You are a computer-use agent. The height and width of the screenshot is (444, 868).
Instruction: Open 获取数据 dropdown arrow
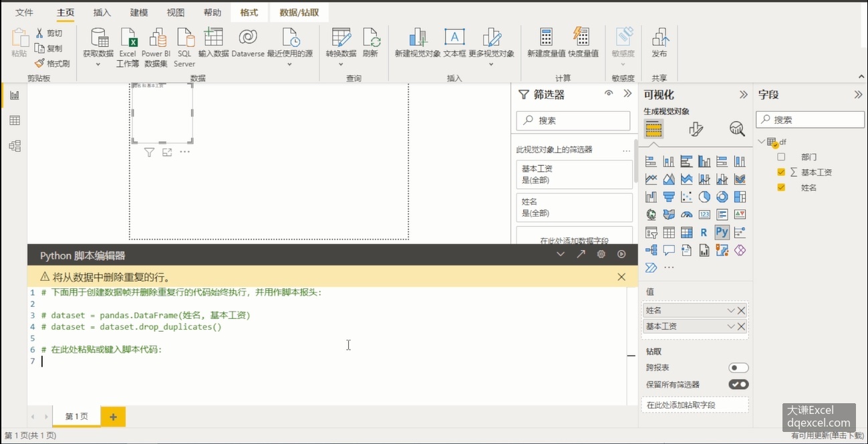click(98, 64)
